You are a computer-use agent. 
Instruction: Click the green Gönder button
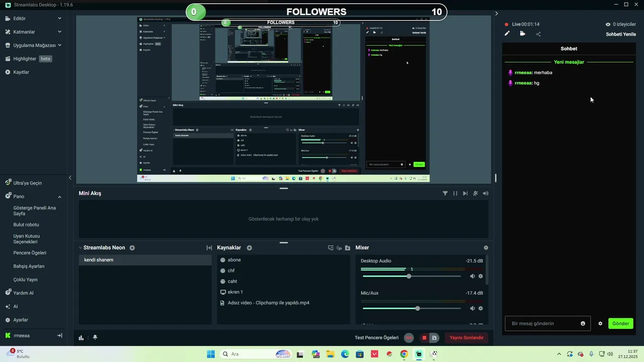(620, 323)
